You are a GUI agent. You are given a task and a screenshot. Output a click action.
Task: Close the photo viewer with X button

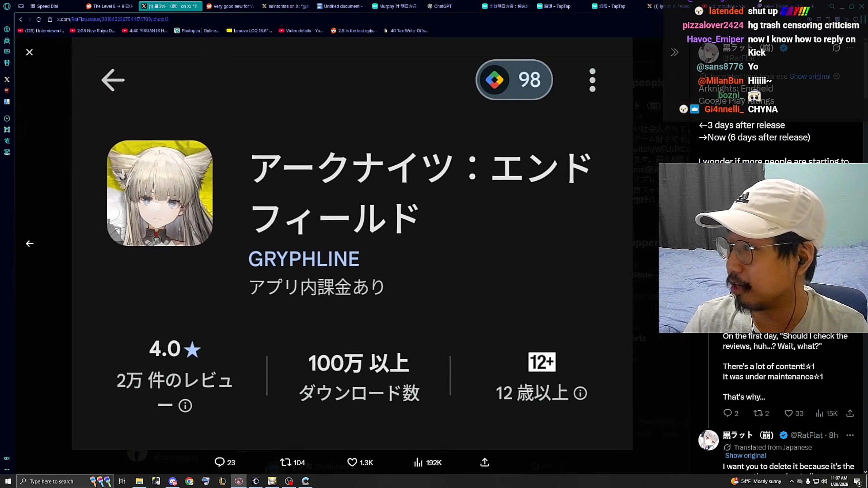[x=29, y=52]
